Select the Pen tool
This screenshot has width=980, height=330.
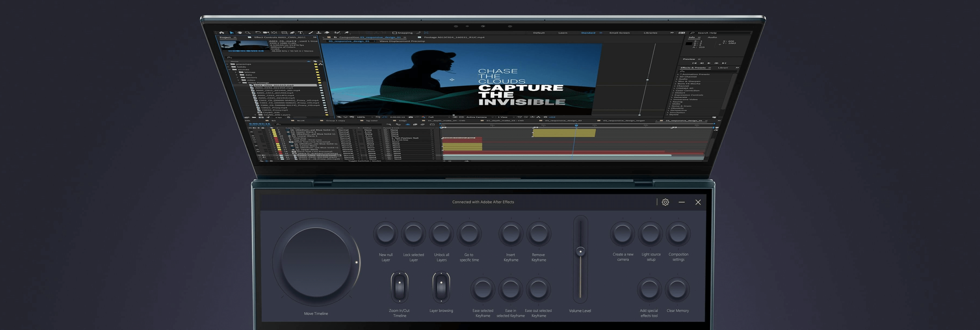click(x=293, y=33)
